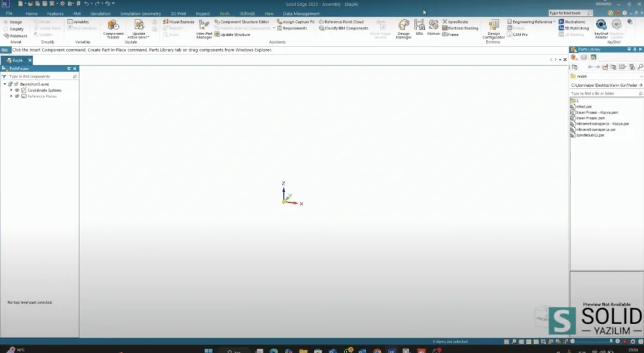Toggle the Weldment model mode
The height and width of the screenshot is (353, 644).
pos(15,36)
